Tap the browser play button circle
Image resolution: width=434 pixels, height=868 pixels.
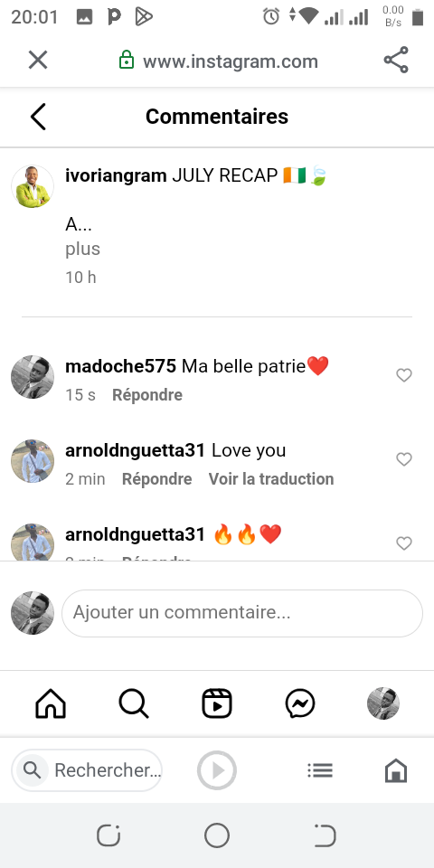(x=216, y=770)
